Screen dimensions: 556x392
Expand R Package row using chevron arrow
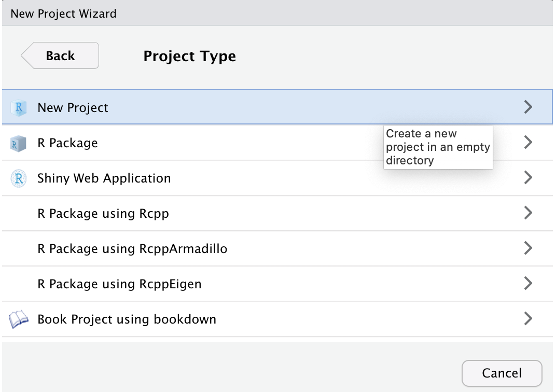click(x=528, y=142)
